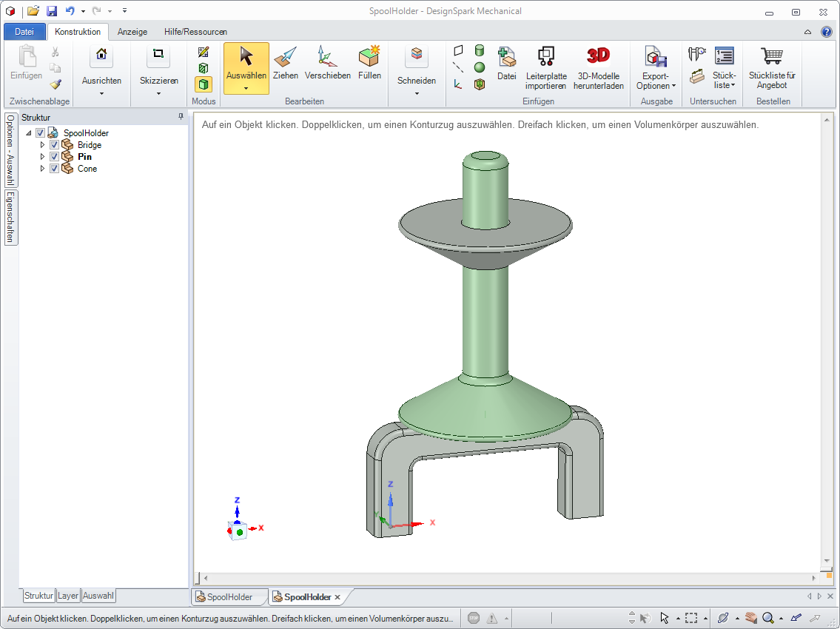This screenshot has height=629, width=840.
Task: Uncheck the Bridge component visibility checkbox
Action: pyautogui.click(x=54, y=145)
